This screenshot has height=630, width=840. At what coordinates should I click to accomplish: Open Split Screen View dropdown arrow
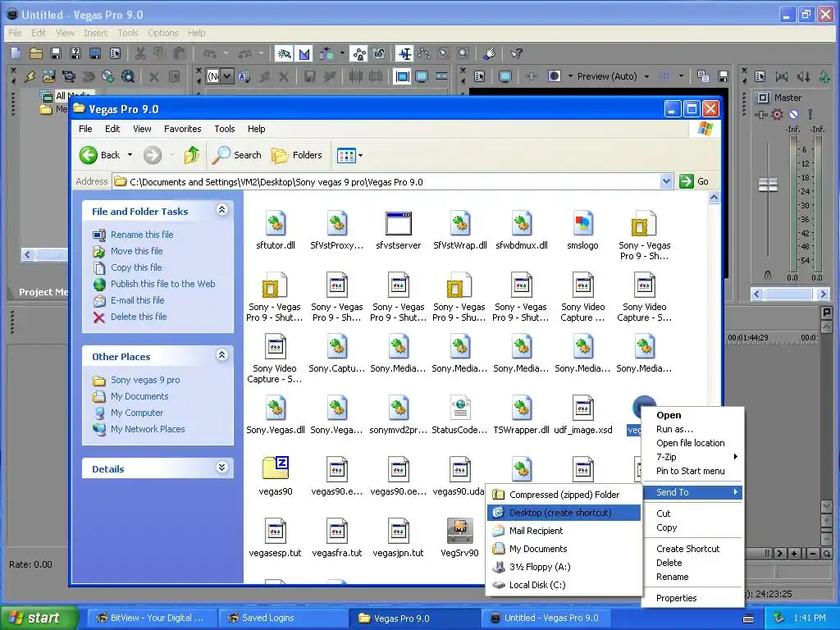[x=571, y=76]
